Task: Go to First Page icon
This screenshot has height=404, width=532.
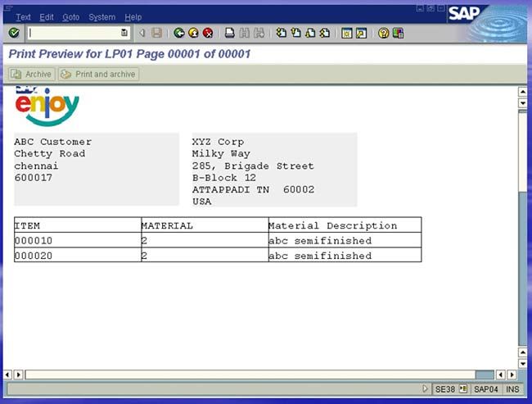Action: pyautogui.click(x=281, y=33)
